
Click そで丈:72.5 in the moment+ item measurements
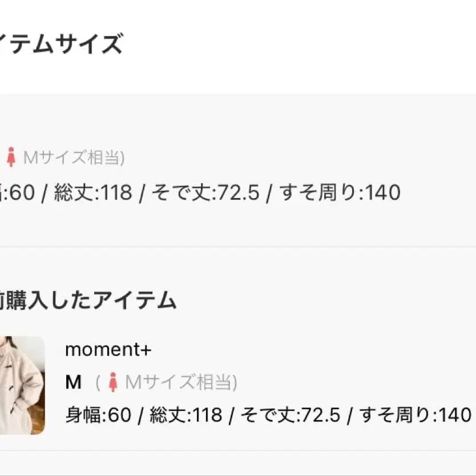click(292, 414)
